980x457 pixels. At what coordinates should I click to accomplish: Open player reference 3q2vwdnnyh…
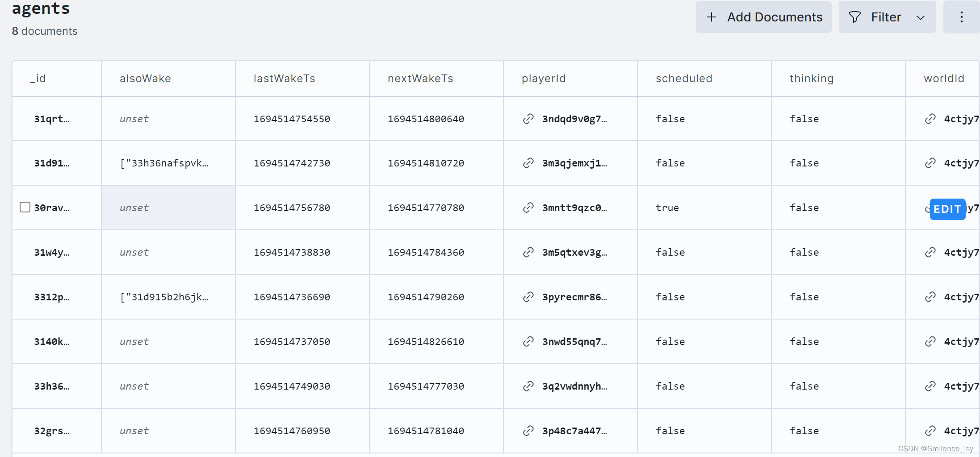(x=575, y=386)
